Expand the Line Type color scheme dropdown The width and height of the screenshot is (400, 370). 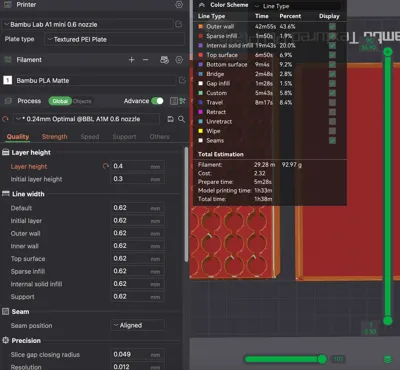click(x=297, y=6)
